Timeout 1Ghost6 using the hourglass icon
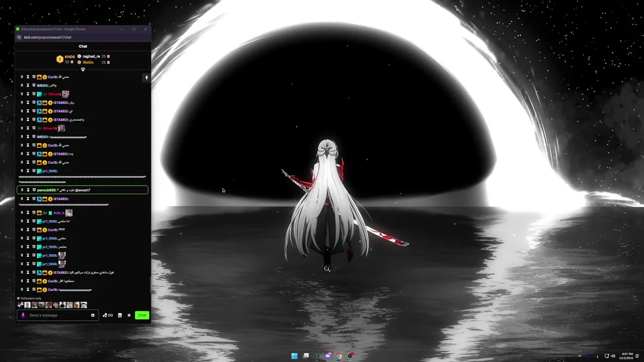 28,94
